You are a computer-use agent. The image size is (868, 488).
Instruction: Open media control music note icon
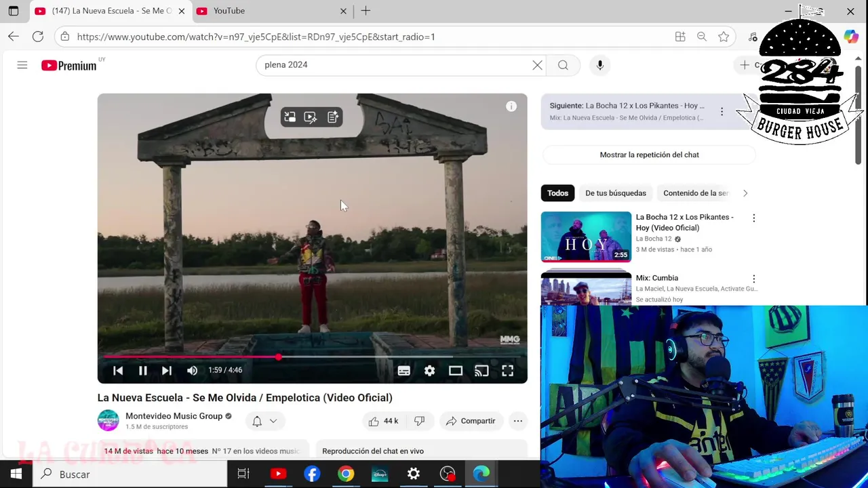[753, 37]
